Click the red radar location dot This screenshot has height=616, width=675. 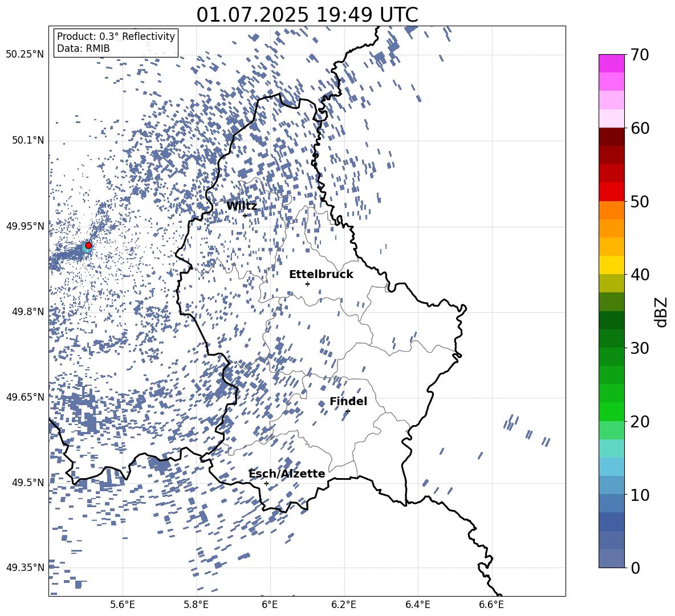click(88, 245)
